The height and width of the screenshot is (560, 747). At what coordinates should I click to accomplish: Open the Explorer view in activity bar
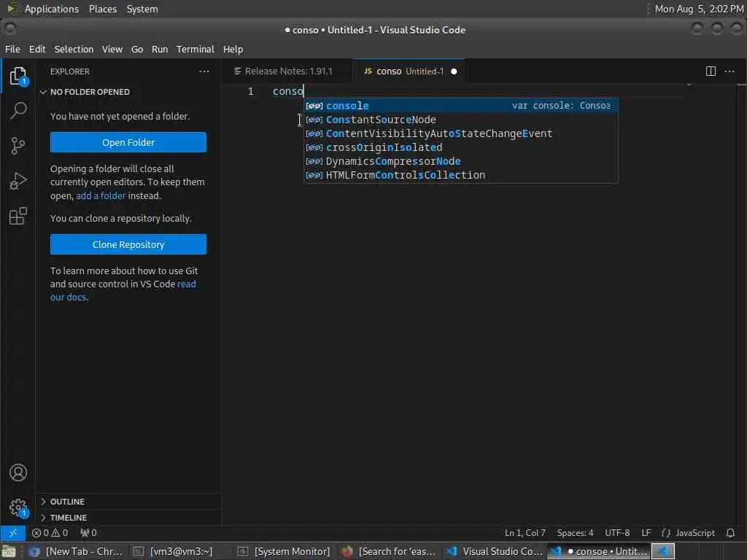click(x=18, y=76)
